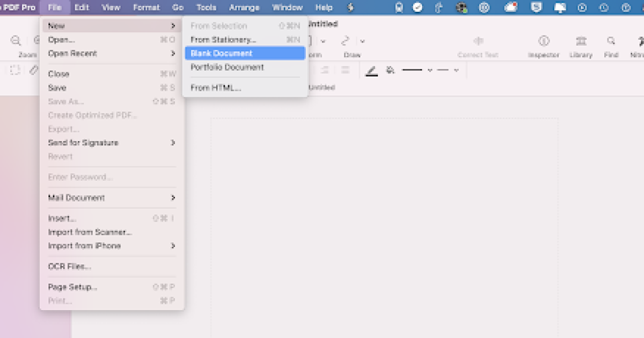Image resolution: width=644 pixels, height=338 pixels.
Task: Open the Tools menu
Action: (x=206, y=8)
